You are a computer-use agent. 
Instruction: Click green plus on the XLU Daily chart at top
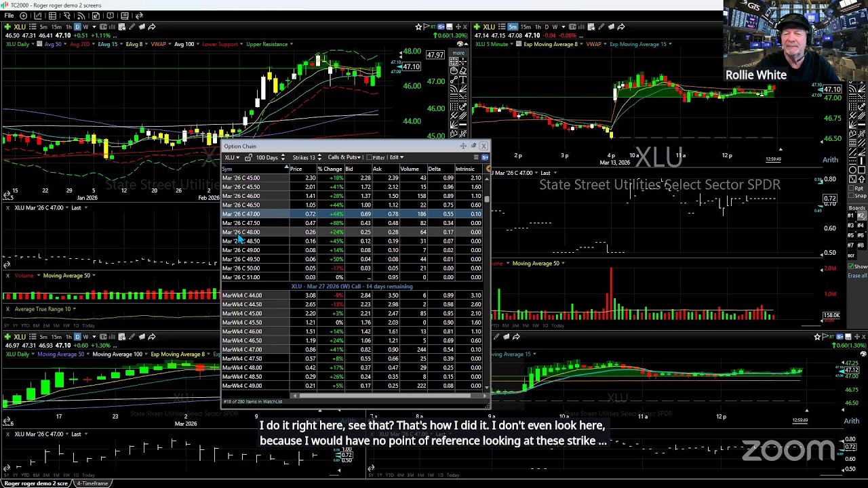coord(8,27)
